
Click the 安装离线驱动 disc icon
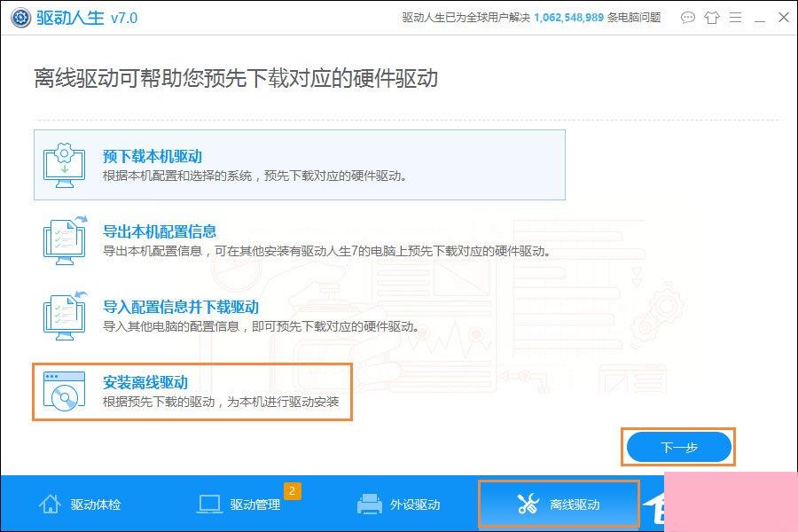[x=64, y=391]
